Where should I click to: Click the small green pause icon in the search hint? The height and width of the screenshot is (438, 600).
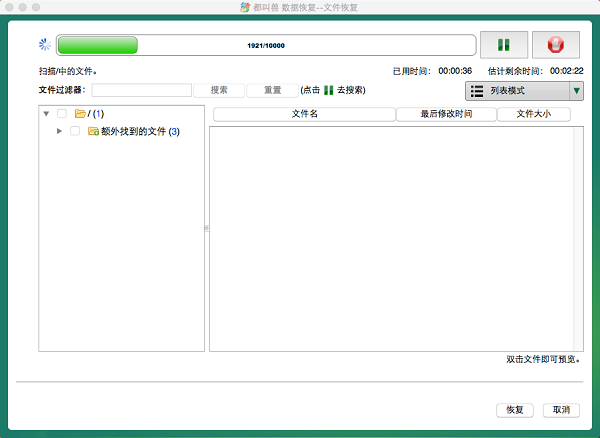(x=328, y=90)
